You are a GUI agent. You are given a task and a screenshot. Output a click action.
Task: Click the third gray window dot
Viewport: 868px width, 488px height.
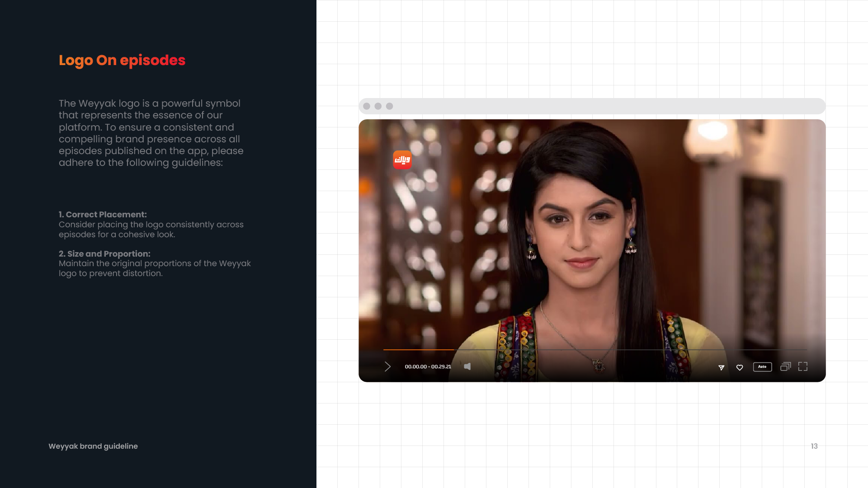pos(390,106)
